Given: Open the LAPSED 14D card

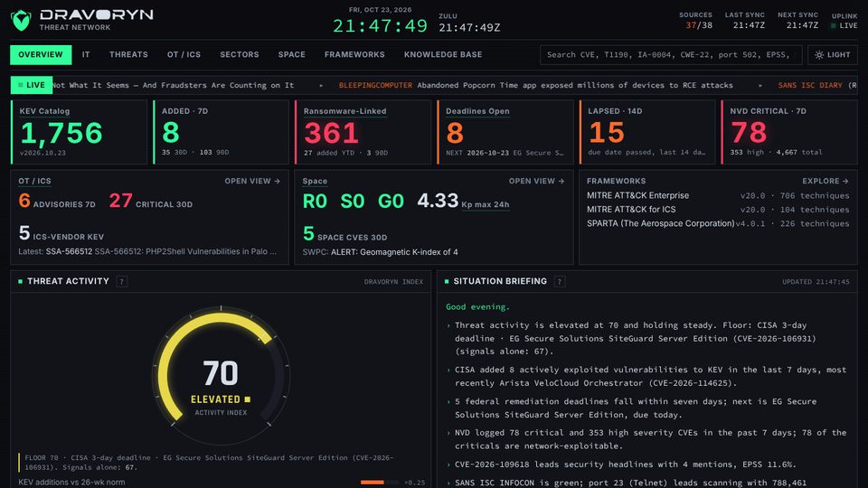Looking at the screenshot, I should tap(647, 132).
